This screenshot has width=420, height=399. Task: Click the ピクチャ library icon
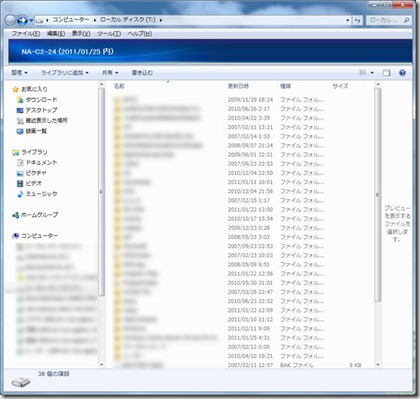[x=20, y=173]
